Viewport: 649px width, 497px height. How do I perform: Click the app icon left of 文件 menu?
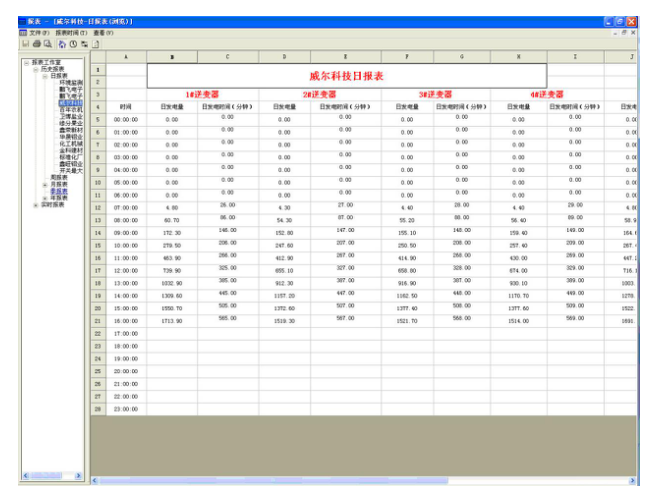[23, 33]
